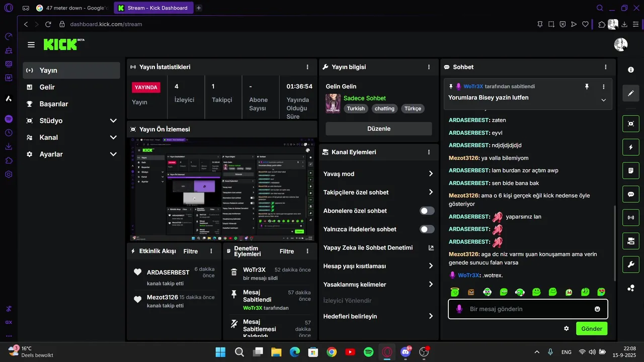Click the stream preview thumbnail

(x=222, y=189)
